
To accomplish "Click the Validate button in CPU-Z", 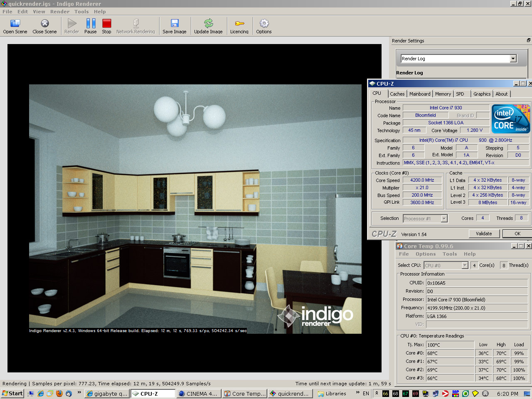I will (484, 234).
